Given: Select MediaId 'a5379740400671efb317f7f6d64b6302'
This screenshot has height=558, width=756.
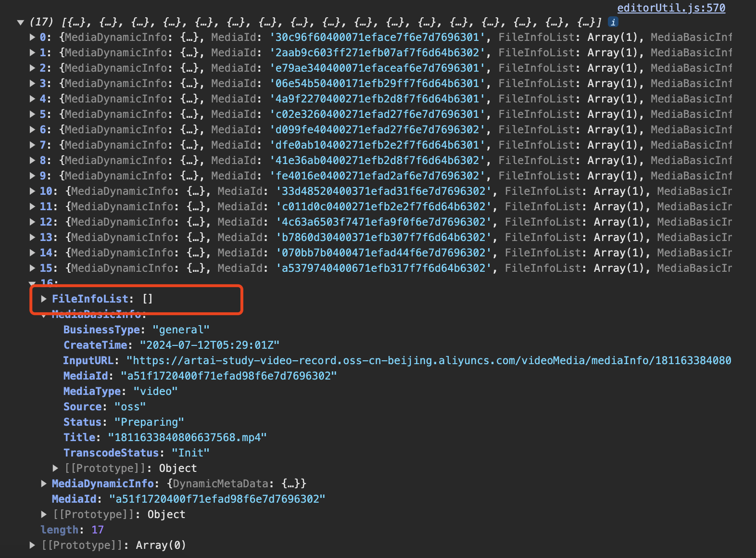Looking at the screenshot, I should pyautogui.click(x=383, y=268).
